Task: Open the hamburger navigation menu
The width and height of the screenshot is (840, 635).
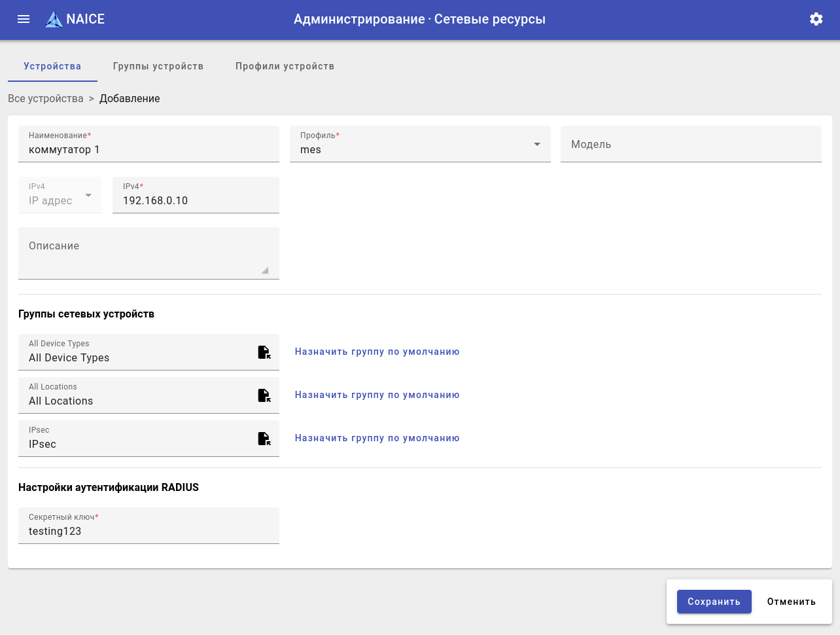Action: pos(24,19)
